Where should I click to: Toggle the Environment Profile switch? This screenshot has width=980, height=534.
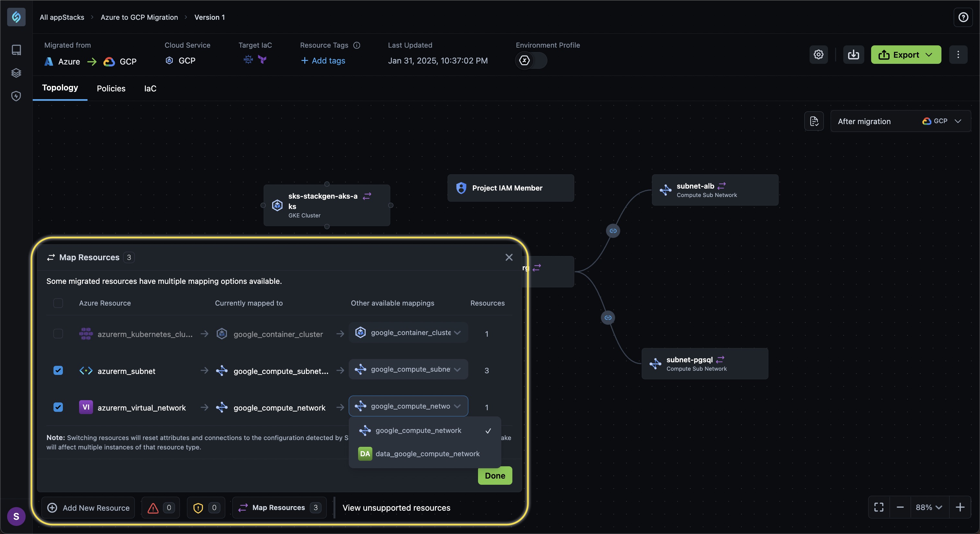(x=531, y=61)
